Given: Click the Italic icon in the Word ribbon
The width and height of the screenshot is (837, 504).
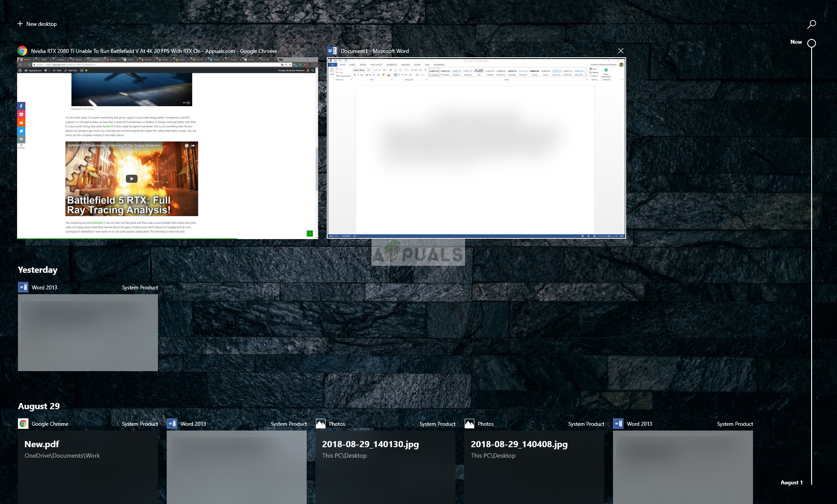Looking at the screenshot, I should [x=358, y=75].
